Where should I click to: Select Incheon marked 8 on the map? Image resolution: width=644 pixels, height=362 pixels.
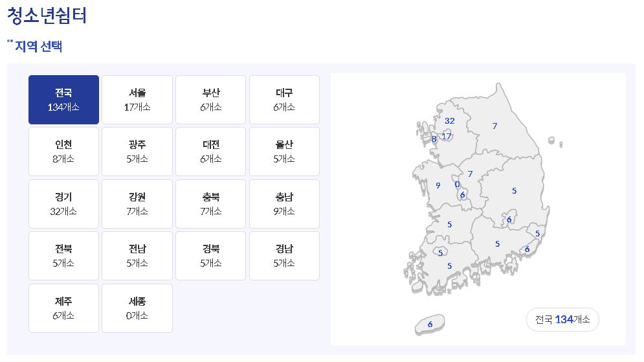coord(434,139)
